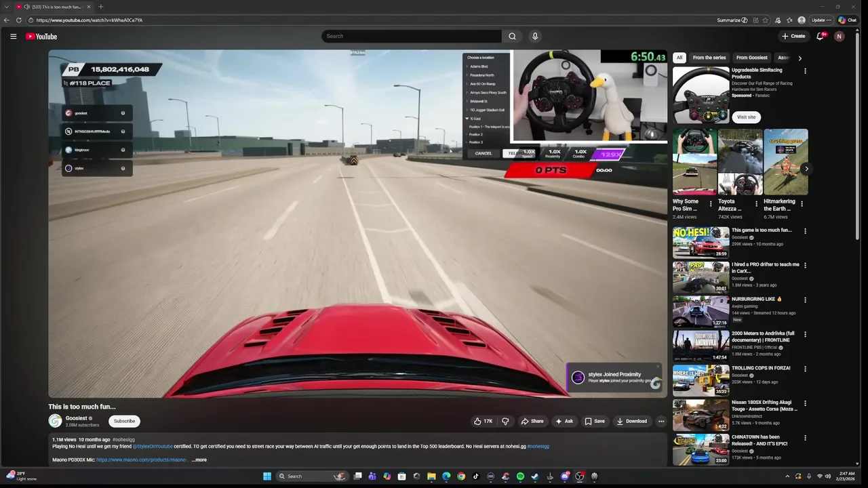The width and height of the screenshot is (868, 488).
Task: Dislike the video
Action: coord(505,421)
